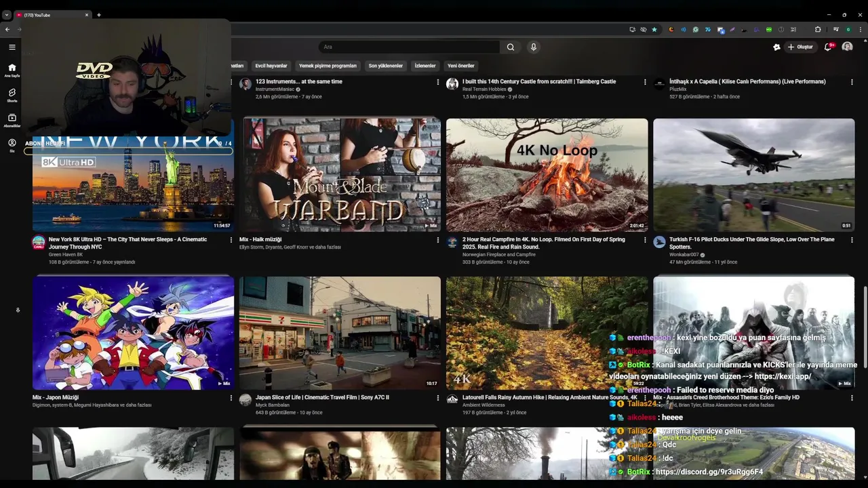Open 'Mix - Japon Müziği' title text
This screenshot has width=868, height=488.
(x=56, y=397)
